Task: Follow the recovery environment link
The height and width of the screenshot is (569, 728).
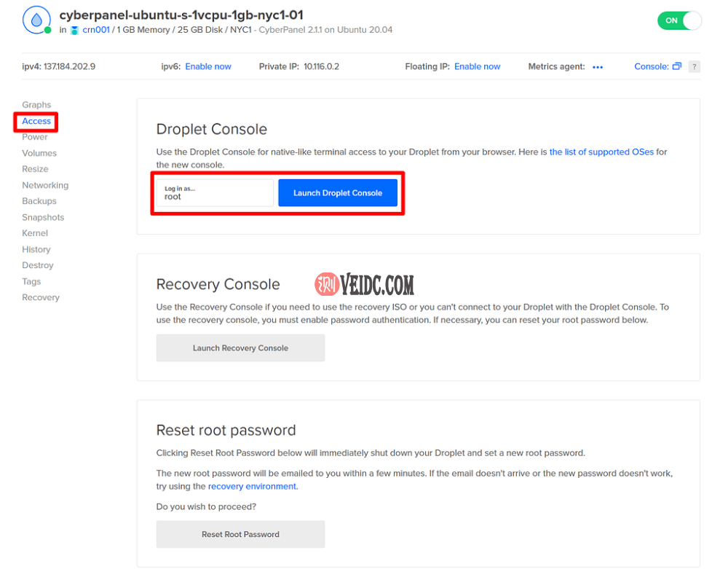Action: click(x=252, y=487)
